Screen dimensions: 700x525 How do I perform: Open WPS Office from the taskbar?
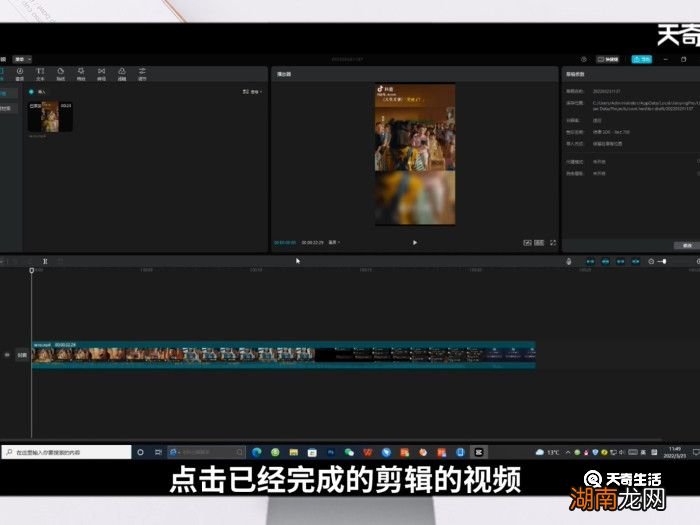coord(367,452)
